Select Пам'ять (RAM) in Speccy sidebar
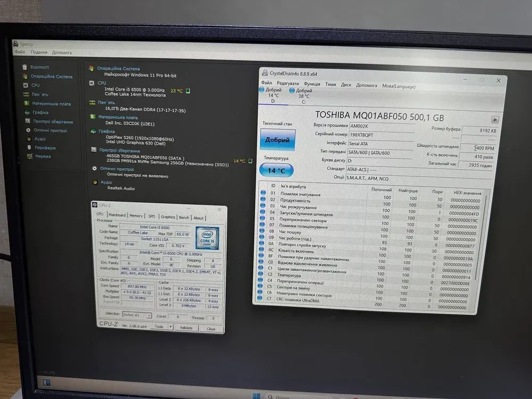The width and height of the screenshot is (532, 399). pyautogui.click(x=39, y=94)
